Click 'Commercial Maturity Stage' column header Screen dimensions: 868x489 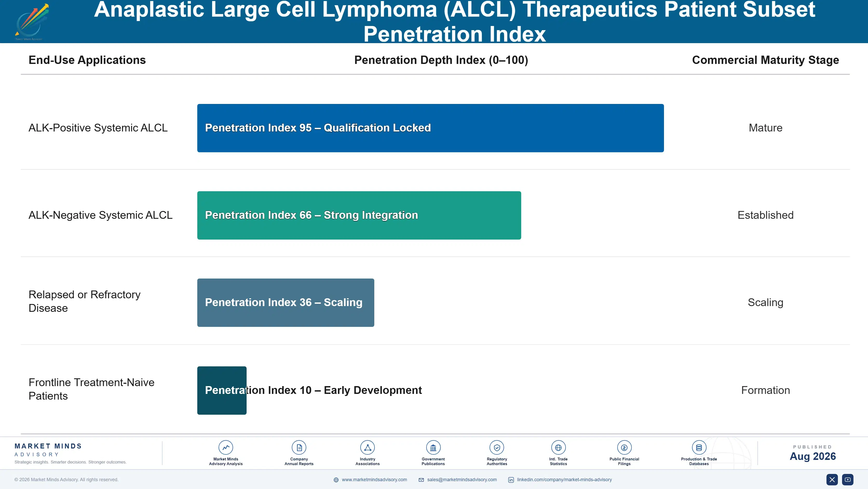pyautogui.click(x=765, y=60)
